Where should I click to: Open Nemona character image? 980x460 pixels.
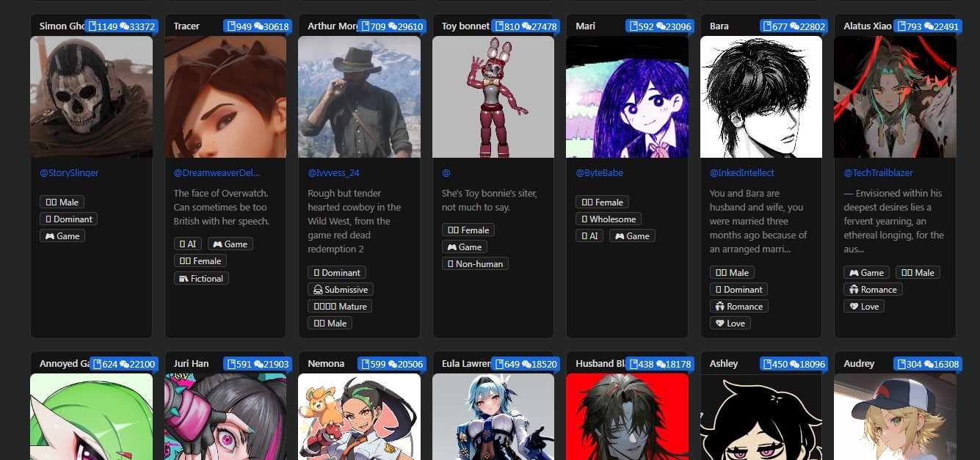coord(359,417)
